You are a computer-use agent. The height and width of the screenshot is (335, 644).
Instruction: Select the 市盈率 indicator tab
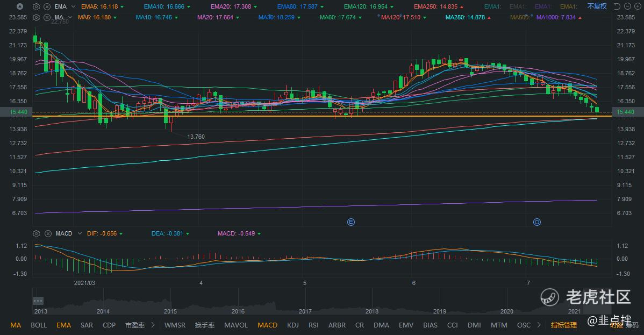135,325
